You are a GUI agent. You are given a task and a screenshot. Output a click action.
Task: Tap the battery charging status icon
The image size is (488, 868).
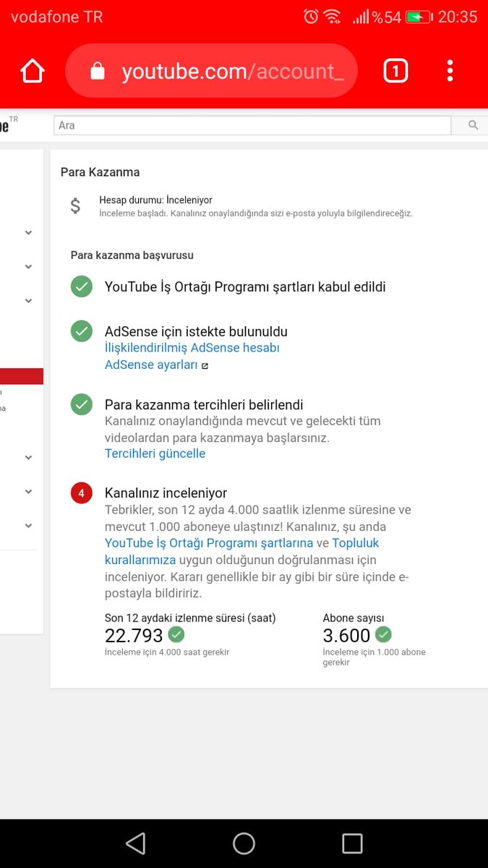418,17
